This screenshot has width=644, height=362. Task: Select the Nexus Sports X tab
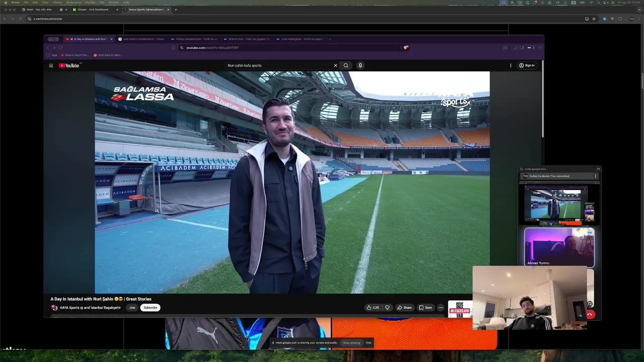coord(146,10)
